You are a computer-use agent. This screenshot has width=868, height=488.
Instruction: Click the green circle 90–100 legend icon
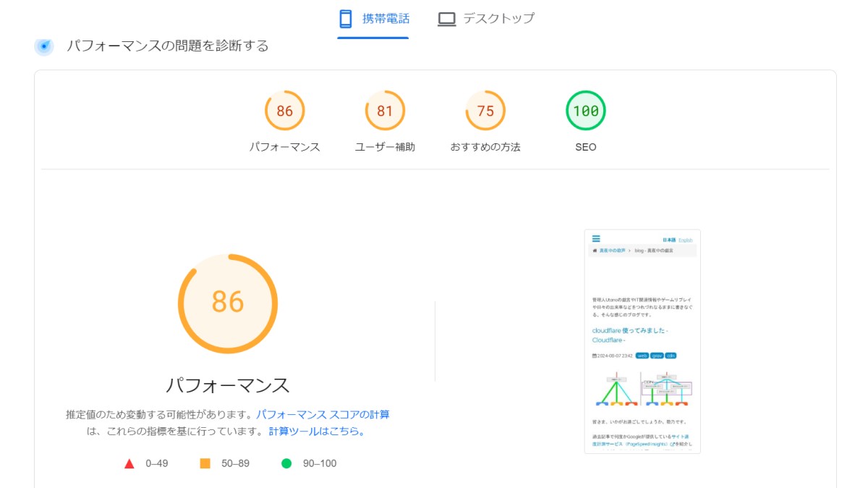click(x=286, y=463)
